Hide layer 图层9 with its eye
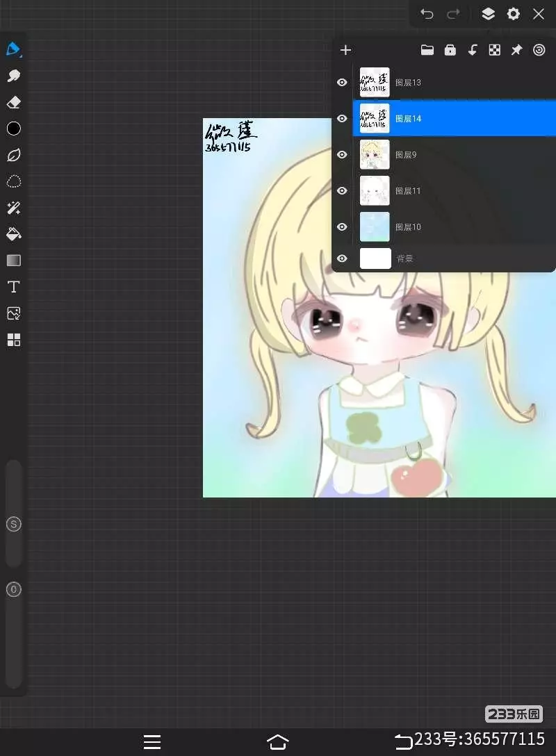Screen dimensions: 556x756 342,155
